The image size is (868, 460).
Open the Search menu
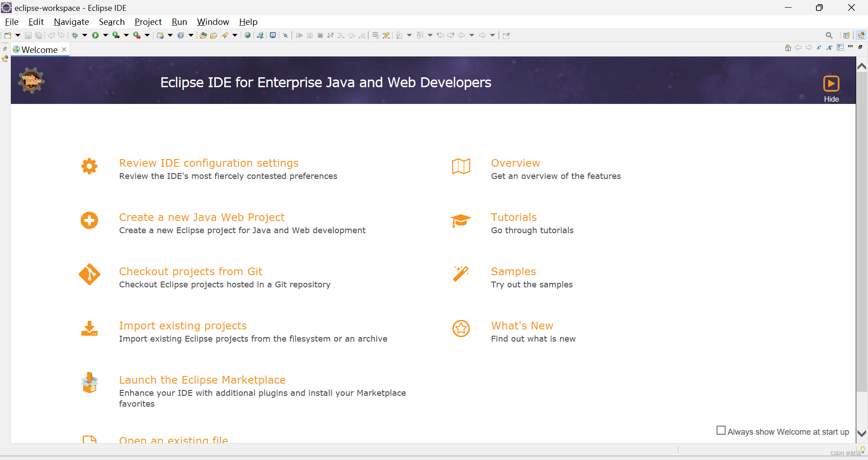tap(112, 22)
